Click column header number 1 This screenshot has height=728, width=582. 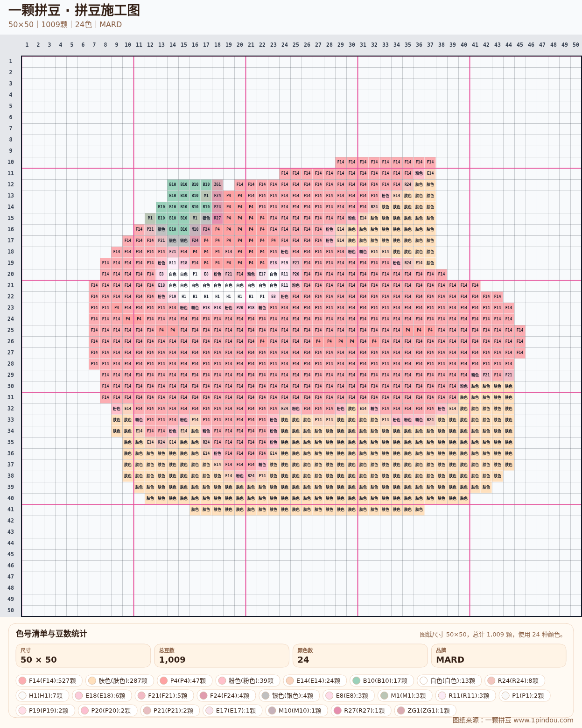pos(27,45)
